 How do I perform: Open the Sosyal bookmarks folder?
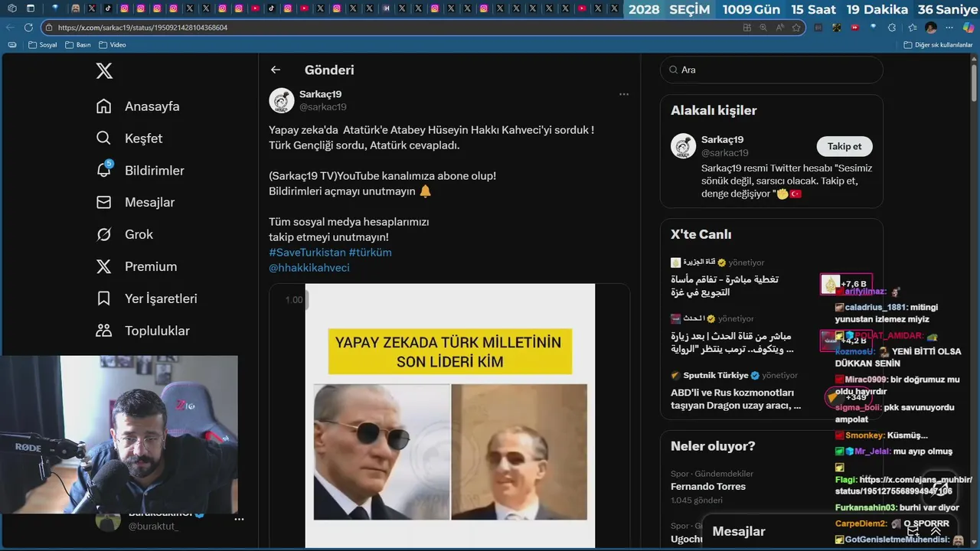(x=43, y=45)
